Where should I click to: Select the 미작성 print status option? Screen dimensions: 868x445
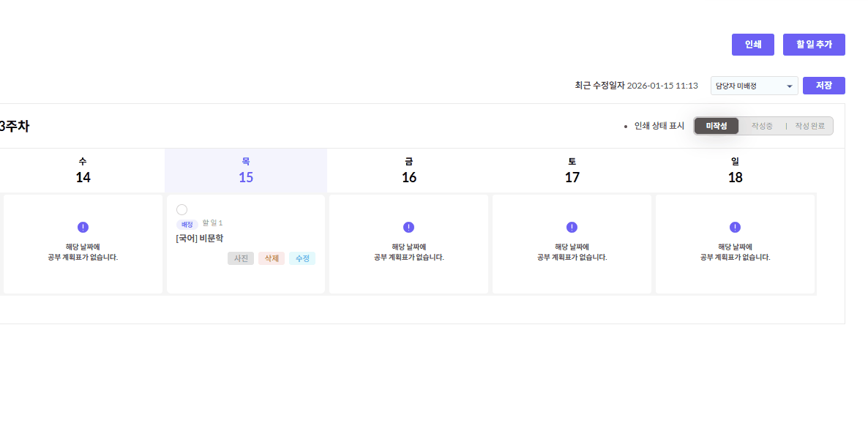(717, 126)
